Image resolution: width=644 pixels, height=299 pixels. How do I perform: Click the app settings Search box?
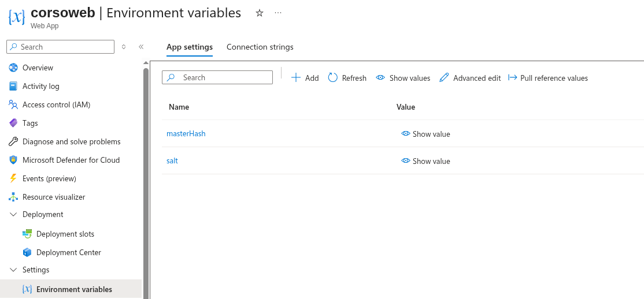(217, 77)
